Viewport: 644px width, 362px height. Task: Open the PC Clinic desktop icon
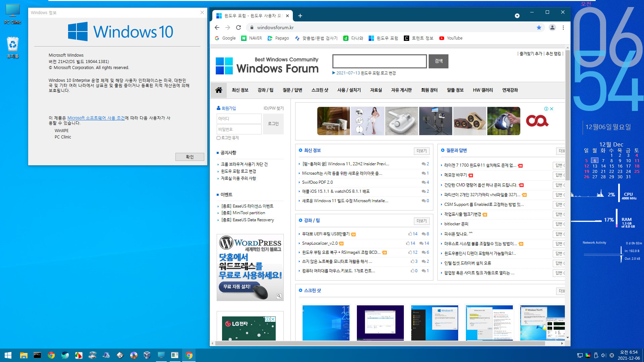pos(13,14)
